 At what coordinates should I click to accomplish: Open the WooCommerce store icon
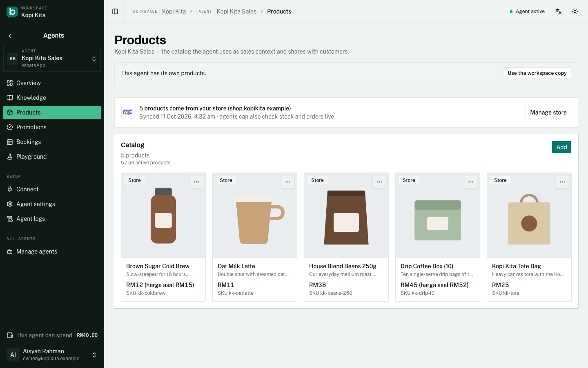tap(128, 112)
